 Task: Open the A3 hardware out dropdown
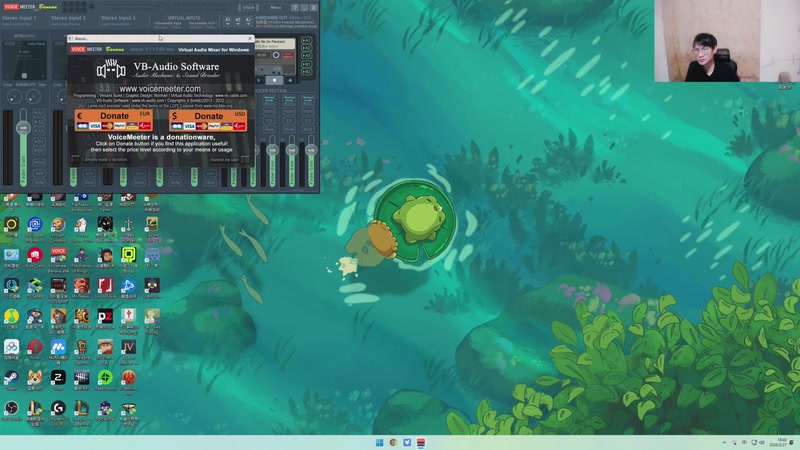pyautogui.click(x=248, y=21)
